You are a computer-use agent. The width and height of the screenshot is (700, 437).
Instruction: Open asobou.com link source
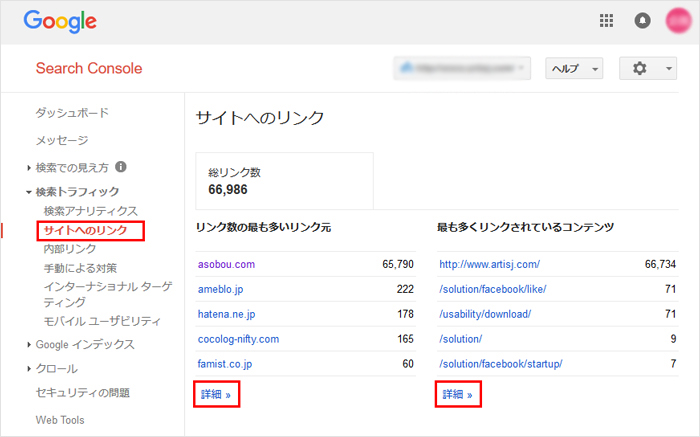click(226, 264)
